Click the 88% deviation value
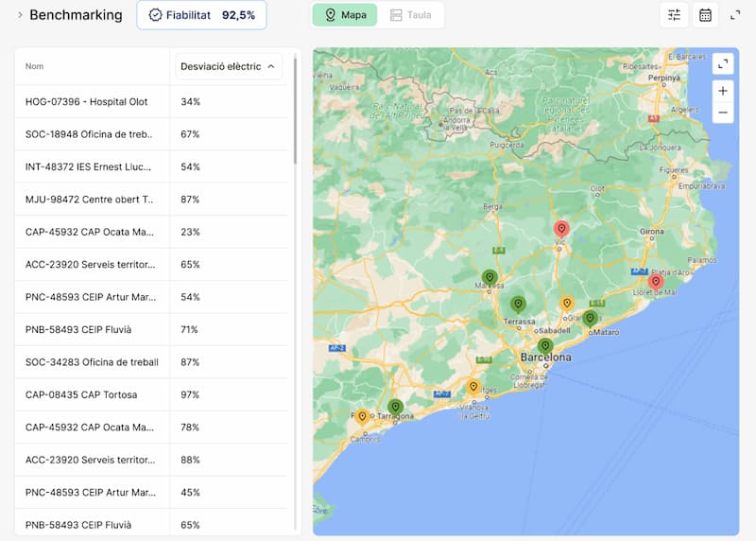Viewport: 756px width, 541px height. click(190, 460)
